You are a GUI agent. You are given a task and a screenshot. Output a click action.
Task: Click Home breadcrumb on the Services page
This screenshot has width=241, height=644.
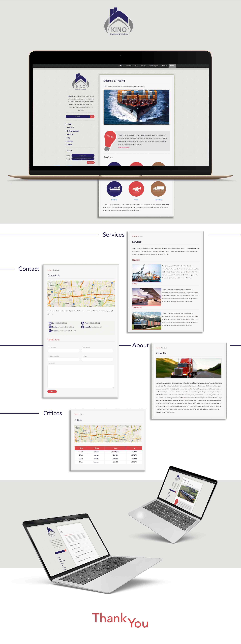pyautogui.click(x=134, y=236)
